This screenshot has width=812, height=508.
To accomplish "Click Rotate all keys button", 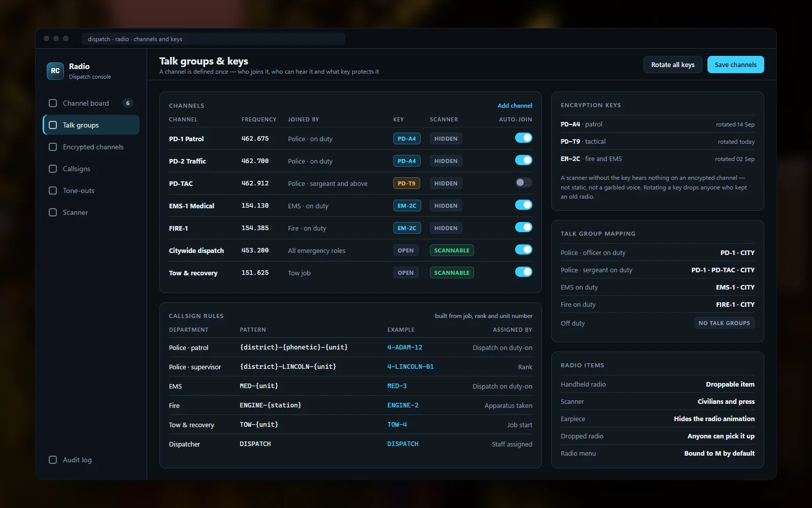I will pos(673,65).
